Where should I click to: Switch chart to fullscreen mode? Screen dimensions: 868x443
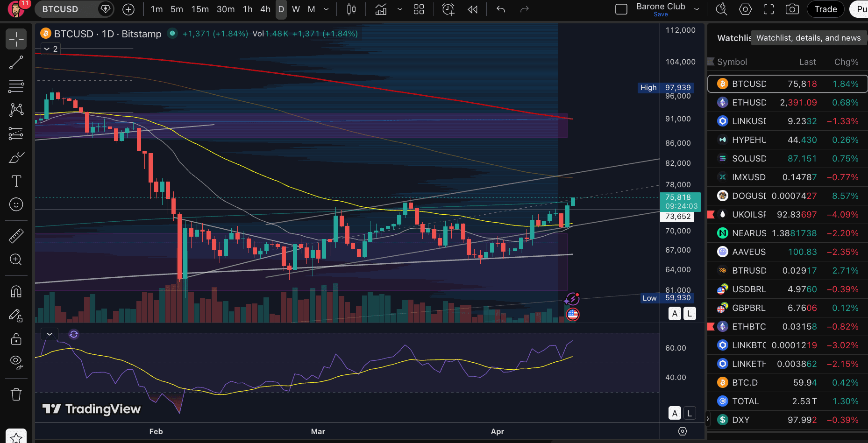(768, 9)
